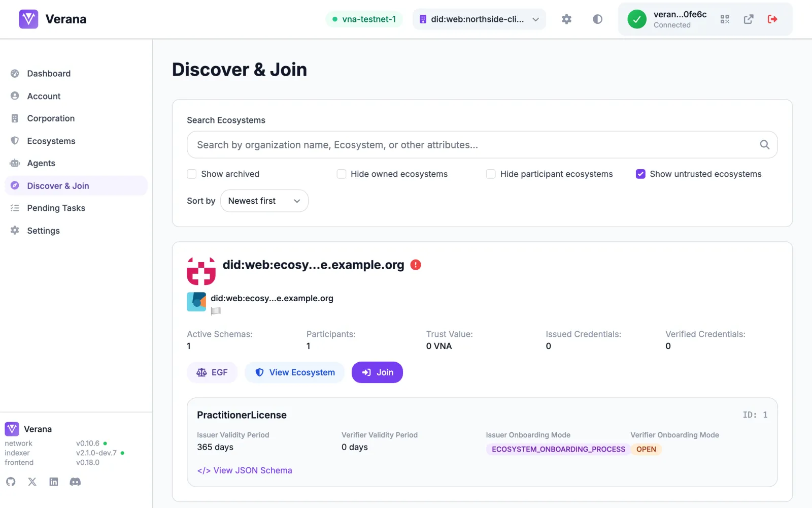
Task: Open View JSON Schema link
Action: coord(245,470)
